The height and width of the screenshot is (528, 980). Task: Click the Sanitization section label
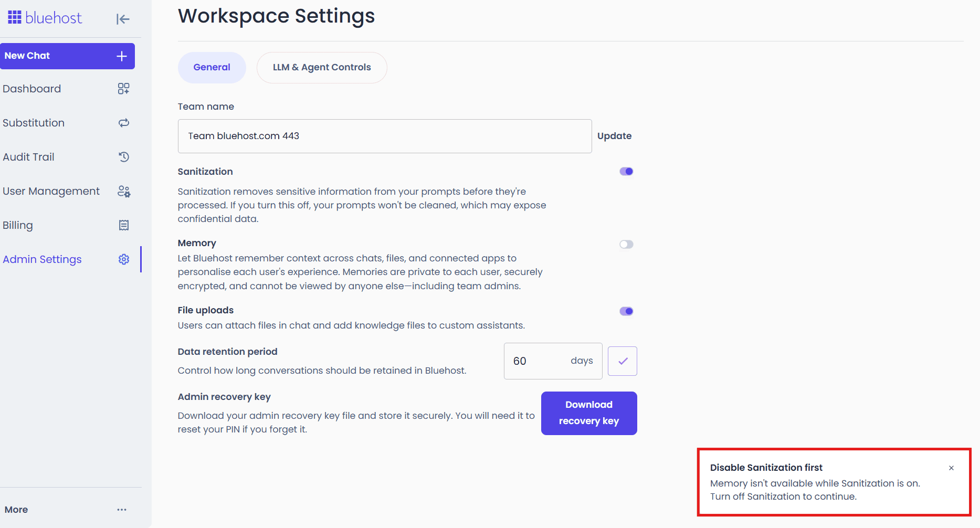click(x=205, y=172)
